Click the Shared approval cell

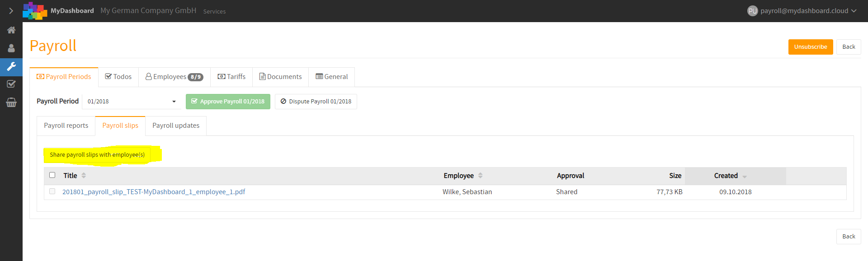point(567,192)
